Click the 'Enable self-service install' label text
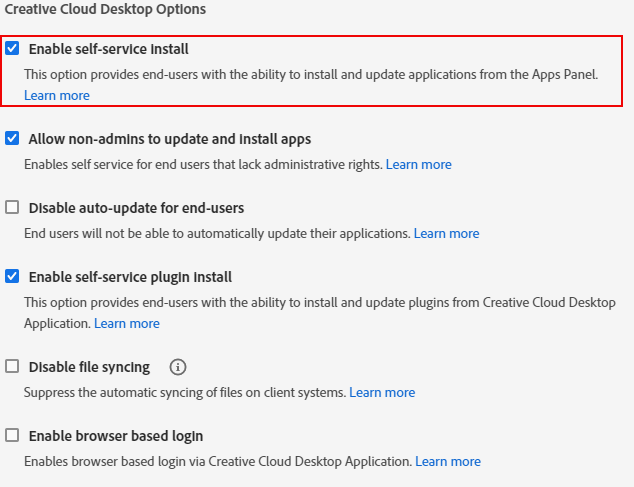This screenshot has height=487, width=634. click(x=108, y=49)
